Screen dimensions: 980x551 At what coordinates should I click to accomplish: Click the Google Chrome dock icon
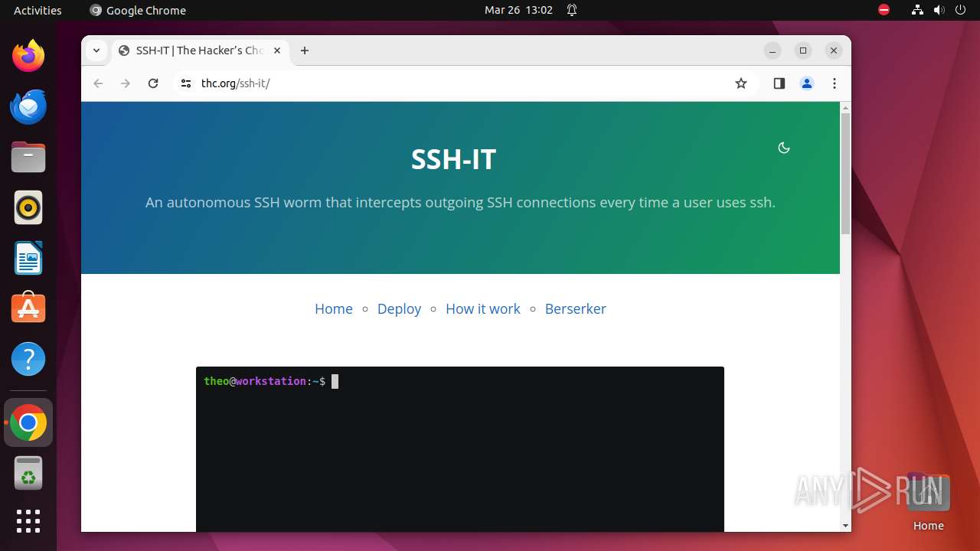coord(28,422)
